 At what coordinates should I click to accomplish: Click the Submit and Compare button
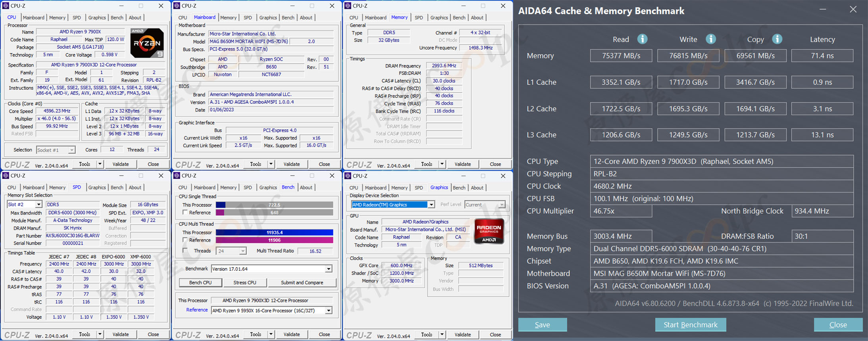point(302,283)
